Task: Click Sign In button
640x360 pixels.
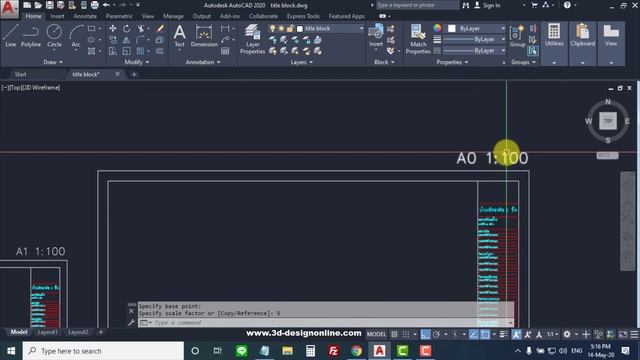Action: [x=487, y=5]
